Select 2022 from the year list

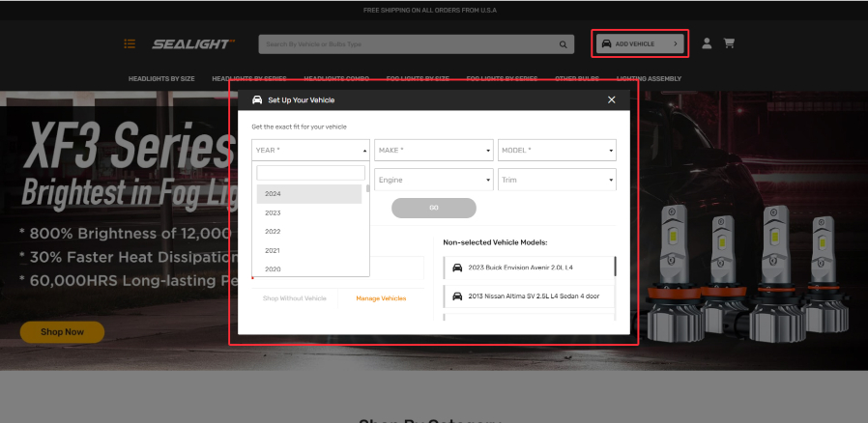309,232
